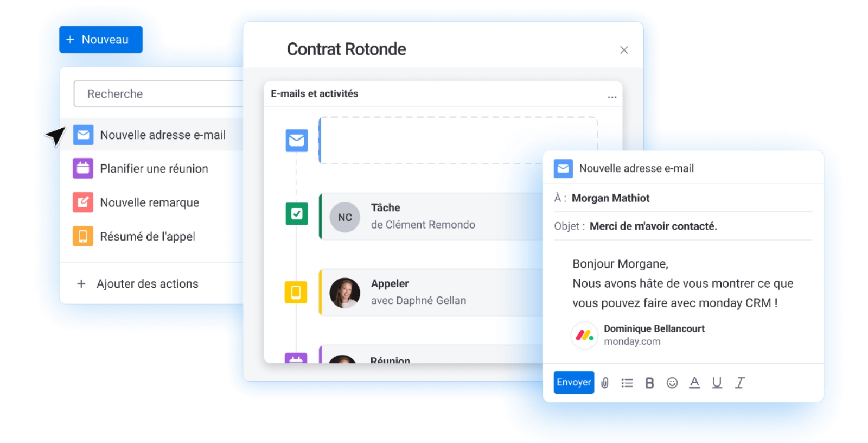Open Daphné Gellan's avatar photo
The height and width of the screenshot is (443, 868).
(345, 293)
